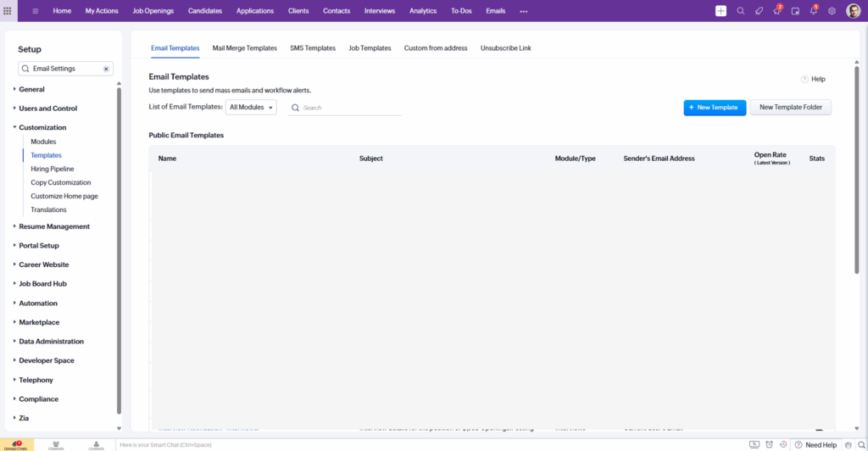Open the settings gear icon
This screenshot has width=868, height=451.
pyautogui.click(x=832, y=11)
